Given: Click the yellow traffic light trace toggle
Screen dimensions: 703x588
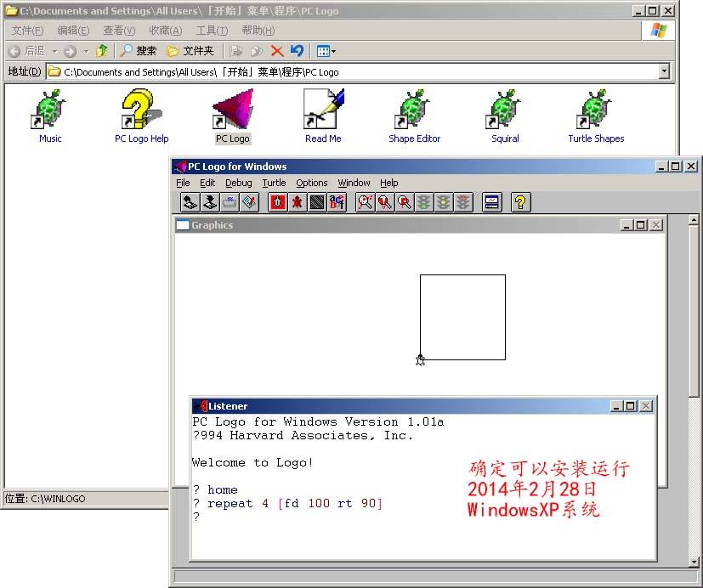Looking at the screenshot, I should click(x=442, y=202).
